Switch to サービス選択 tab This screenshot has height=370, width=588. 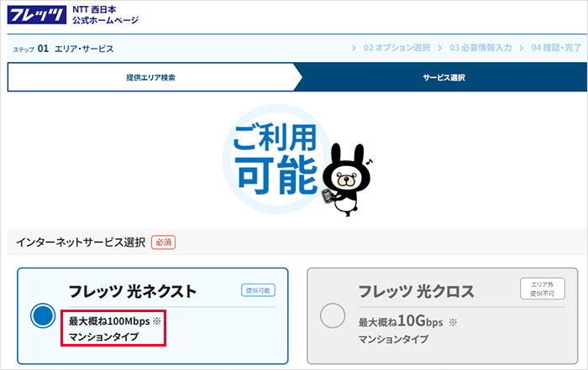click(x=444, y=77)
